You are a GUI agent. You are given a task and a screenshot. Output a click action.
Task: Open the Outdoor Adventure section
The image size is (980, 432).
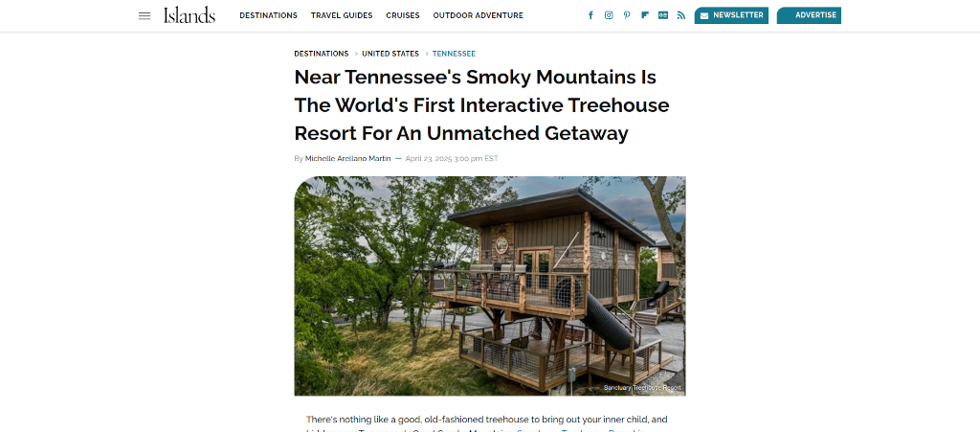pos(479,15)
